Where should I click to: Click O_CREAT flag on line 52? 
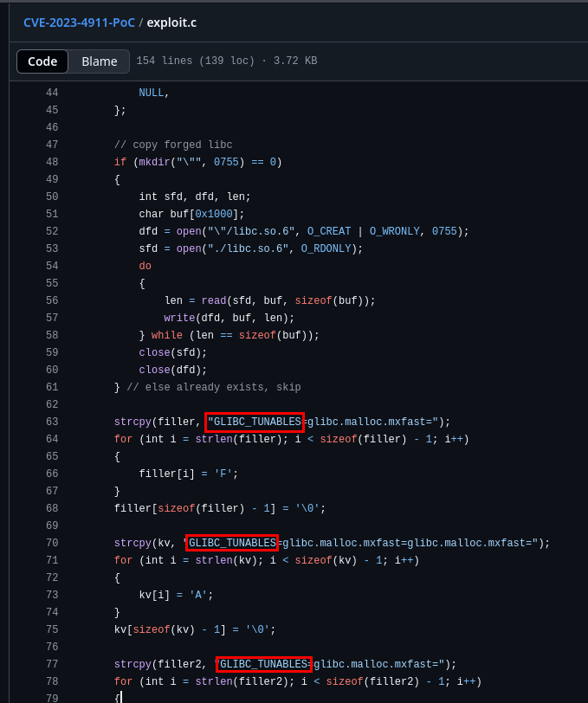point(329,231)
